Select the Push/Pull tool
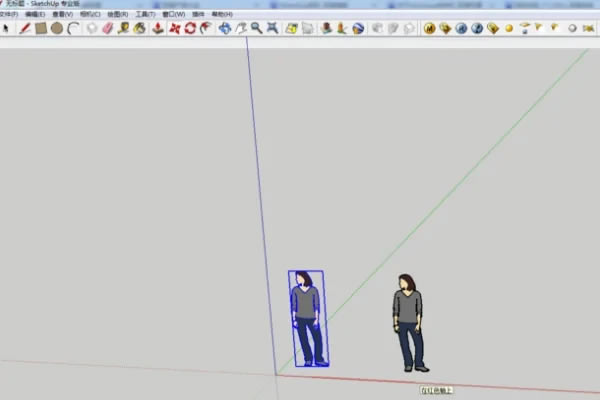This screenshot has width=600, height=400. click(157, 28)
